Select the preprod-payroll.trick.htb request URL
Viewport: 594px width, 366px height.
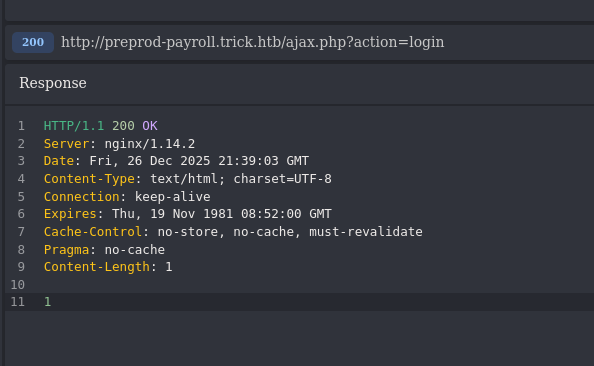(x=253, y=42)
